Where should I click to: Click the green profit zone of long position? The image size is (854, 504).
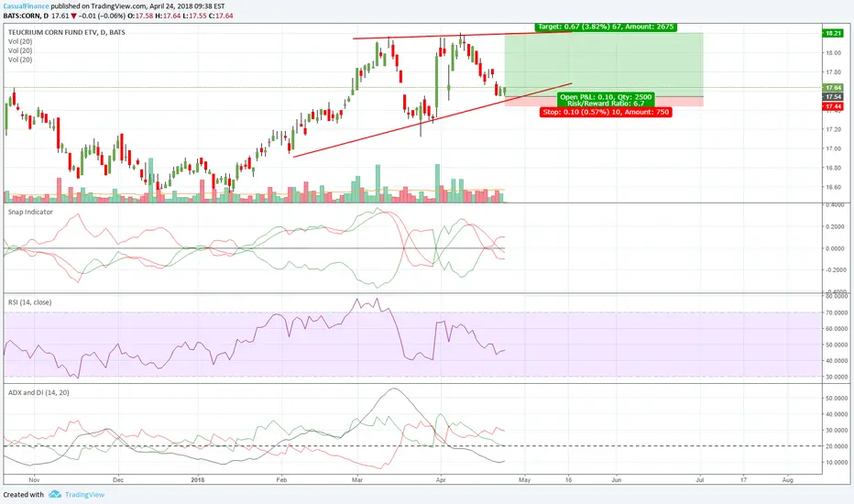(604, 64)
